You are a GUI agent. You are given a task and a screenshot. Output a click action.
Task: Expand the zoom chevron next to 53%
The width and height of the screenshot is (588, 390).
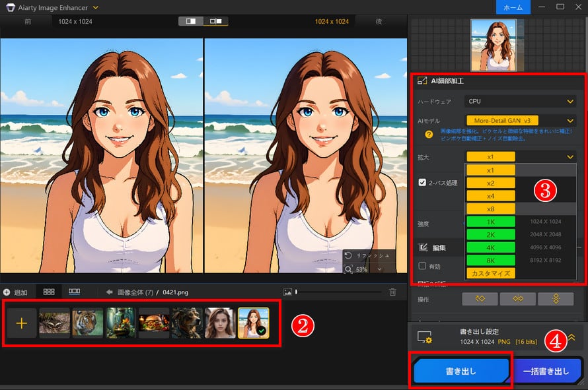[379, 269]
